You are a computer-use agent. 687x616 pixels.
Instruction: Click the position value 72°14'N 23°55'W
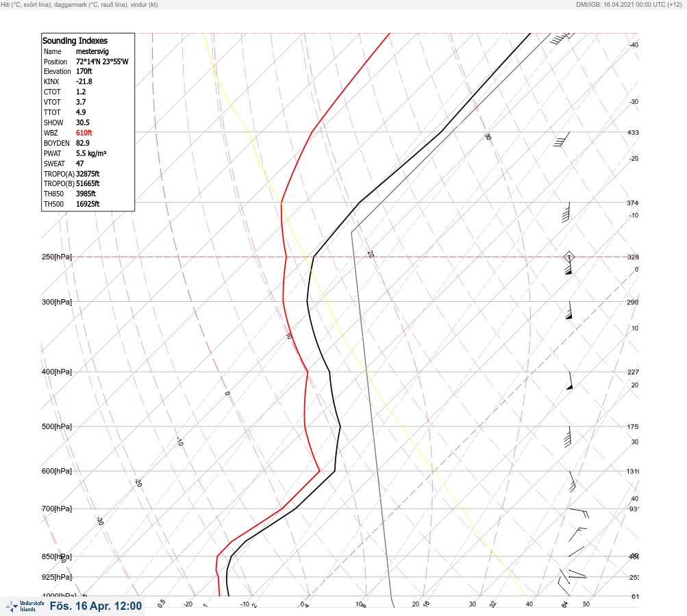(102, 62)
